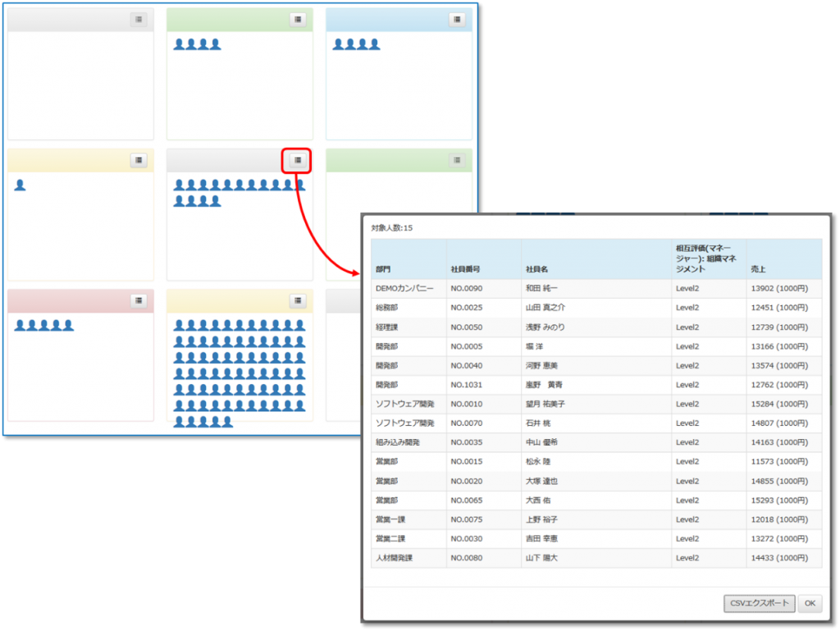This screenshot has width=840, height=631.
Task: Select employee name 浅野 みのり
Action: [545, 327]
